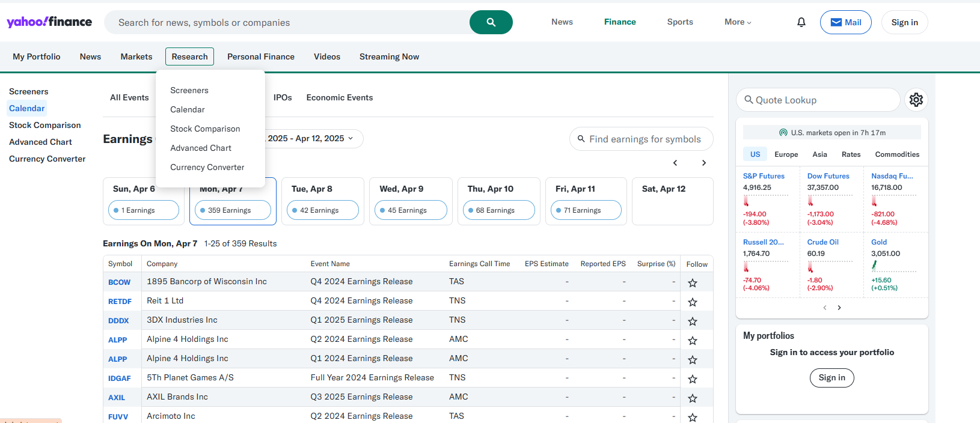This screenshot has width=980, height=423.
Task: Follow DDDX with the star icon
Action: point(693,321)
